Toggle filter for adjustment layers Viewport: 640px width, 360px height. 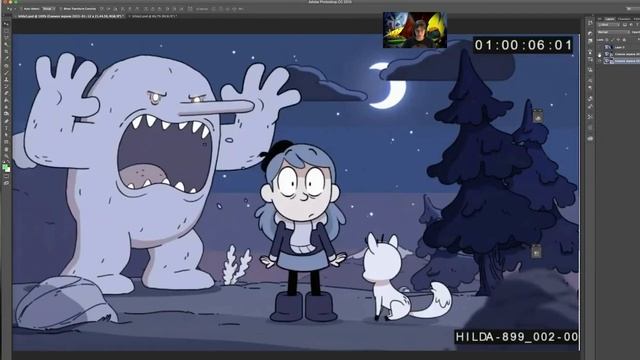click(631, 24)
